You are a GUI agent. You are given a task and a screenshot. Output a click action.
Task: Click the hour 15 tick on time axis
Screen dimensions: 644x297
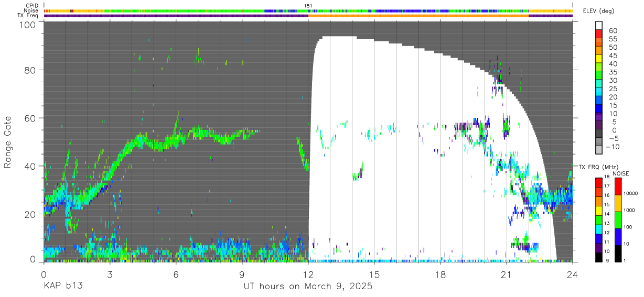pyautogui.click(x=374, y=274)
